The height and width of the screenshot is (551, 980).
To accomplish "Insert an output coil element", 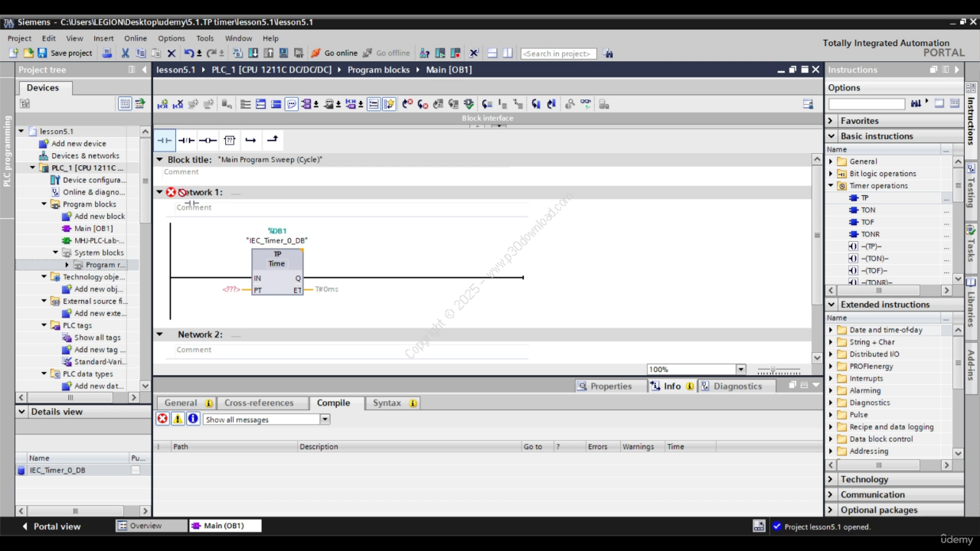I will 207,140.
